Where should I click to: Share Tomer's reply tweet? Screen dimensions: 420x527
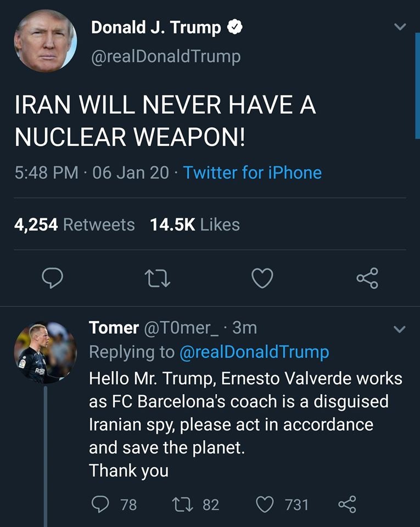click(x=347, y=503)
